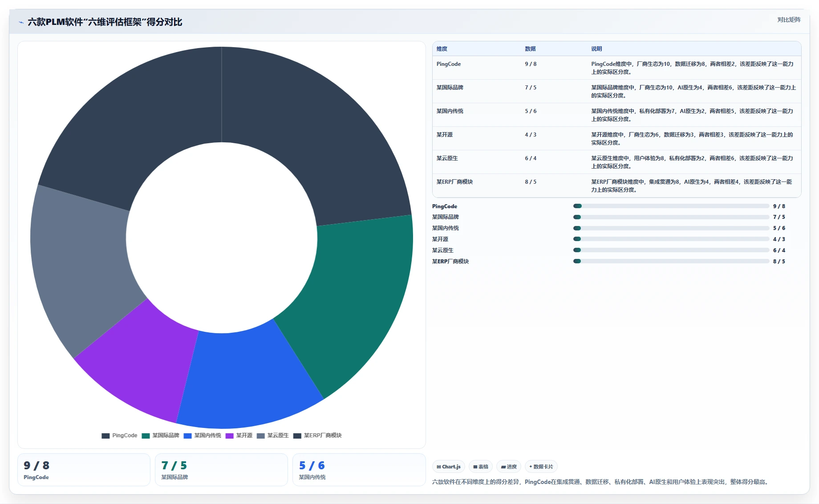Click the 某开源 row description text
819x504 pixels.
[692, 139]
